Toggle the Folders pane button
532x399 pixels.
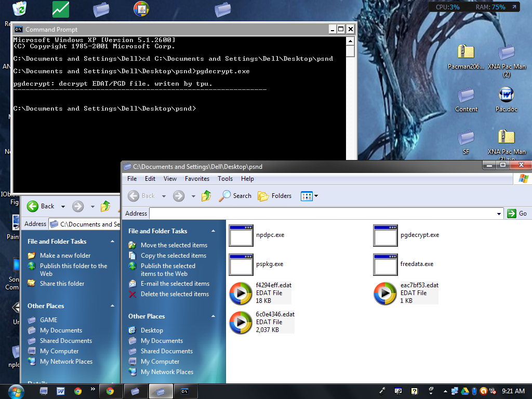pos(275,196)
